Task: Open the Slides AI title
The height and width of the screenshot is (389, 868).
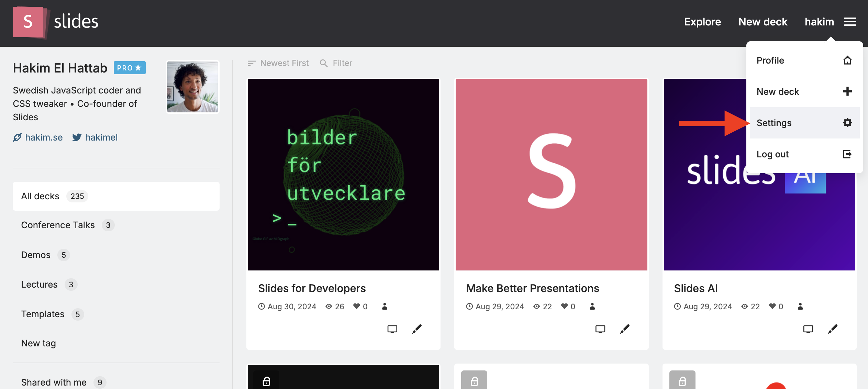Action: click(695, 288)
